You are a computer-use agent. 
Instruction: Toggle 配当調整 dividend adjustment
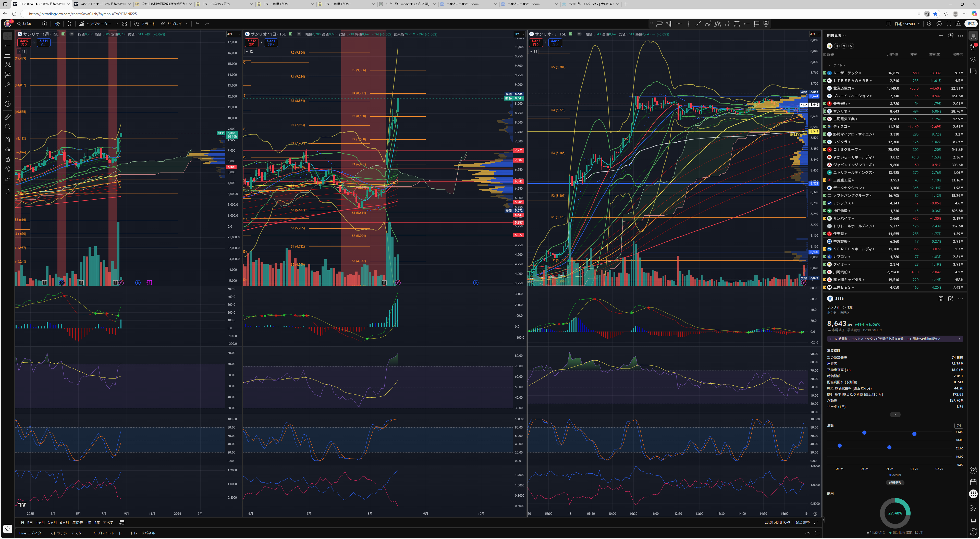(x=802, y=523)
